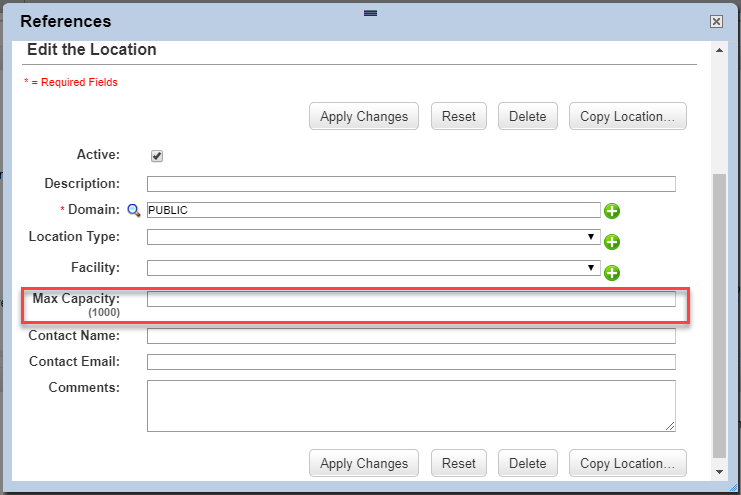Click the dialog resize grip in the corner

tap(733, 486)
